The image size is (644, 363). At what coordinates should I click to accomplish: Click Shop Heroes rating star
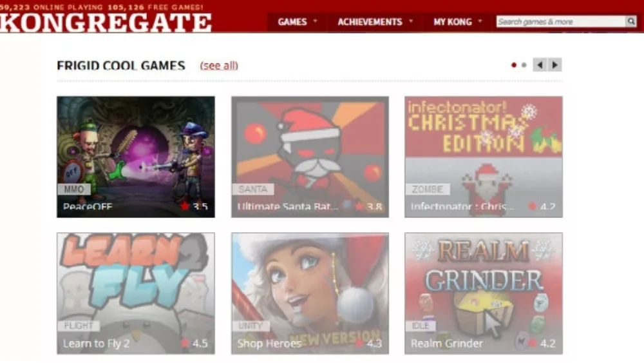coord(359,343)
